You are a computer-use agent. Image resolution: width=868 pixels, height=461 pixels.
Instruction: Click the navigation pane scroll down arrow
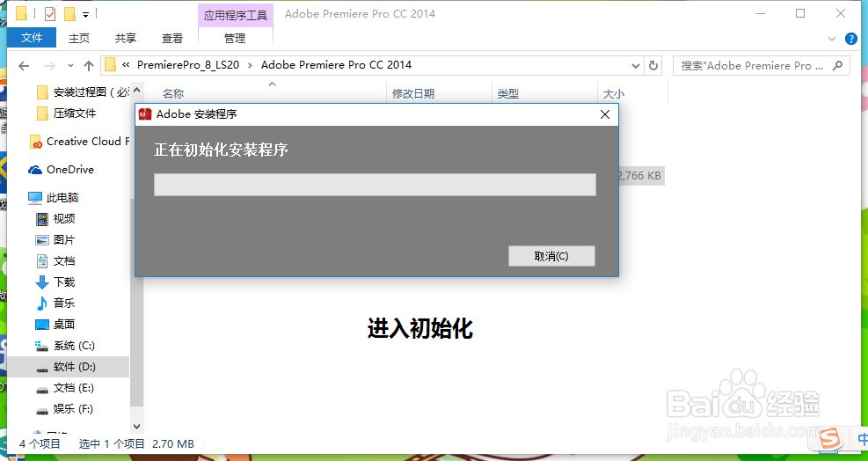(136, 427)
